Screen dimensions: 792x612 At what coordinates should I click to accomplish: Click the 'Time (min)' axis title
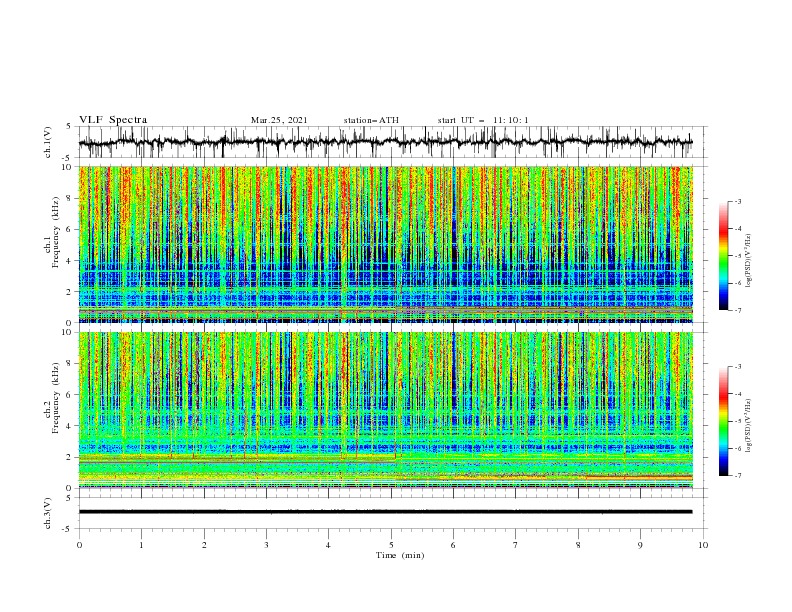[400, 555]
